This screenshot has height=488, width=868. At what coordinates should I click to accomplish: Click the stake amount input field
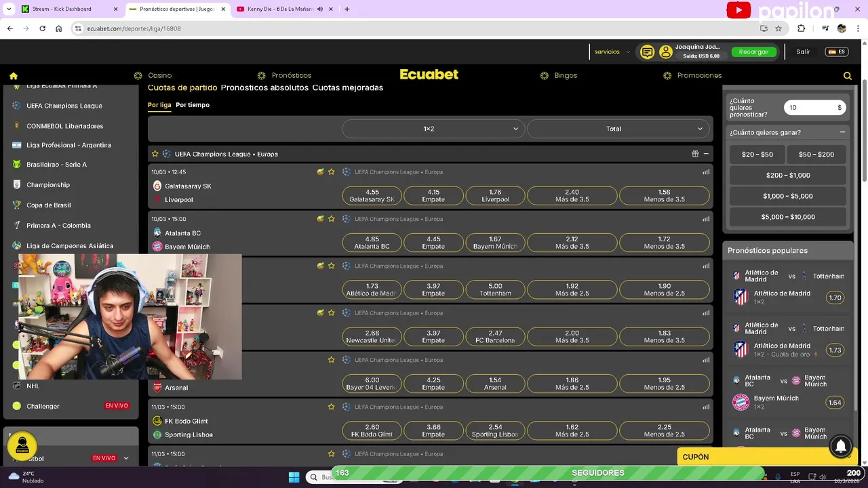814,108
